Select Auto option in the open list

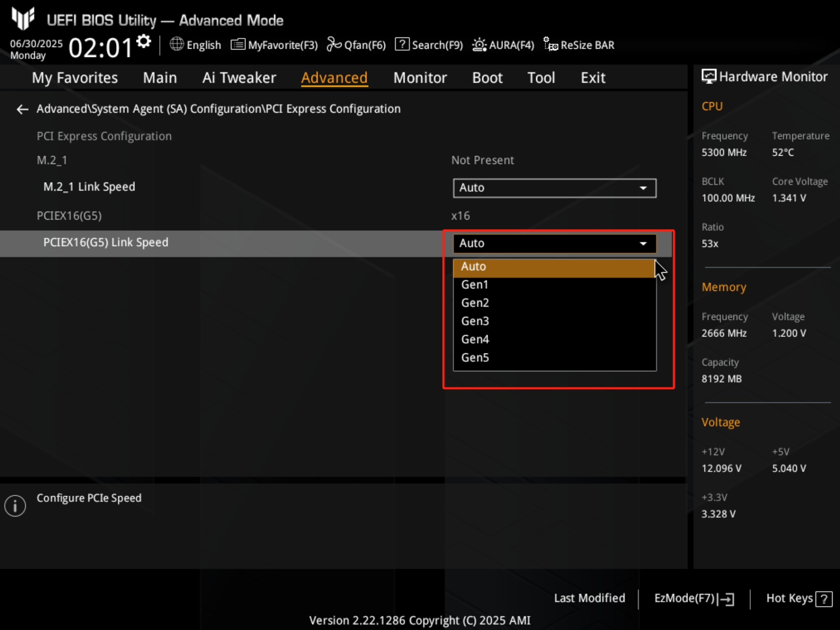pyautogui.click(x=474, y=267)
